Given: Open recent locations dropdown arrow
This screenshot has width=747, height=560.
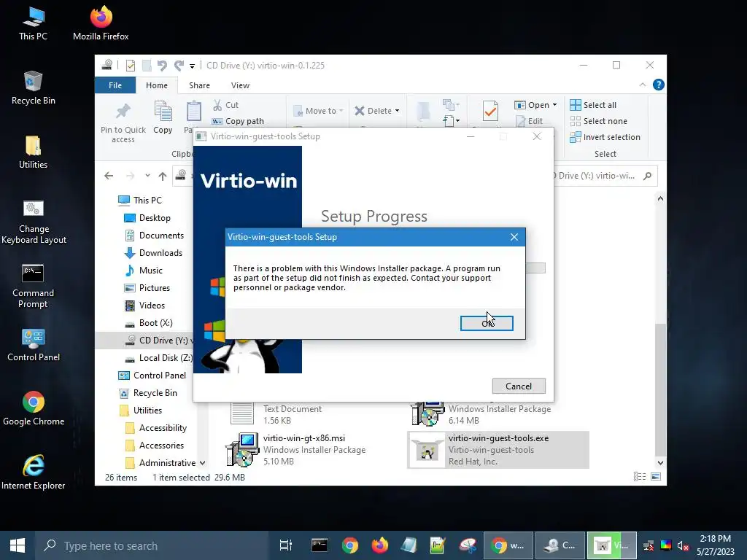Looking at the screenshot, I should (x=147, y=176).
